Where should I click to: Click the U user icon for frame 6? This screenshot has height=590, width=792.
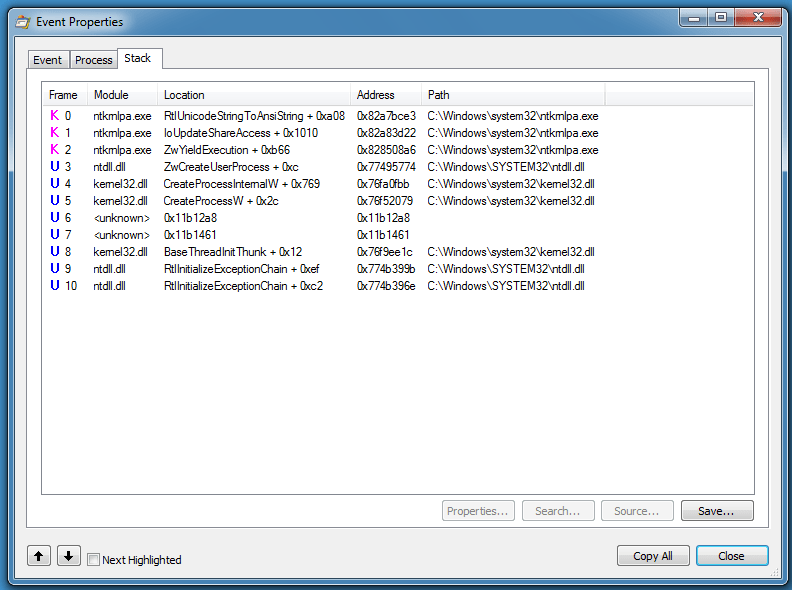(54, 218)
